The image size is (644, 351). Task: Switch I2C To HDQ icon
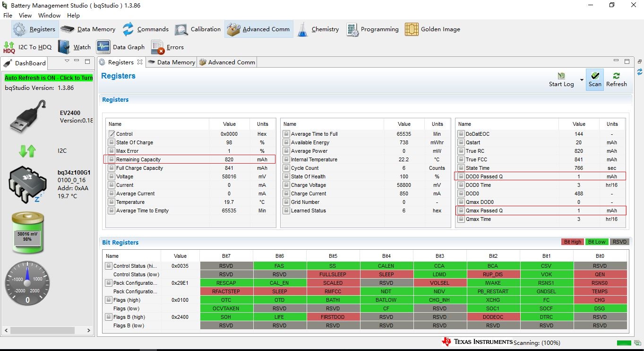click(x=9, y=47)
